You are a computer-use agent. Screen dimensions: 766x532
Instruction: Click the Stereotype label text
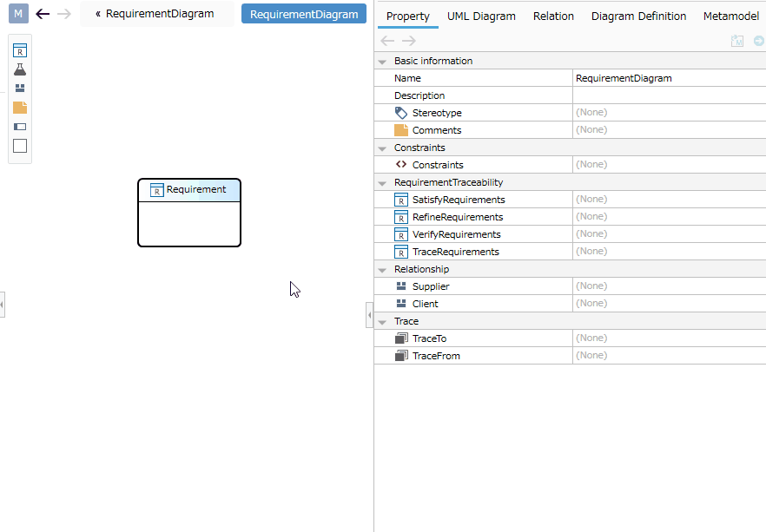pyautogui.click(x=437, y=113)
